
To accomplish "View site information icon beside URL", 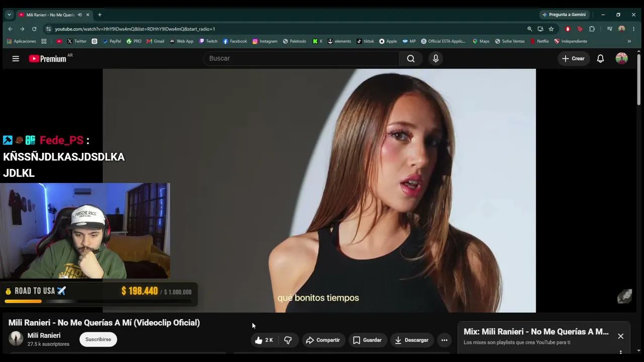I will pyautogui.click(x=48, y=29).
